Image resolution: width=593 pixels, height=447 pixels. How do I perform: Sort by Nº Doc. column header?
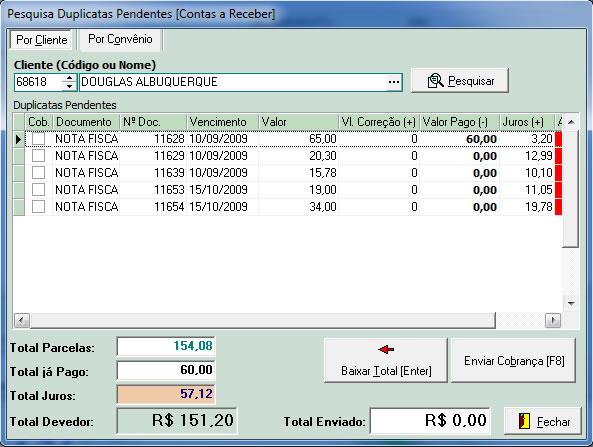[153, 122]
